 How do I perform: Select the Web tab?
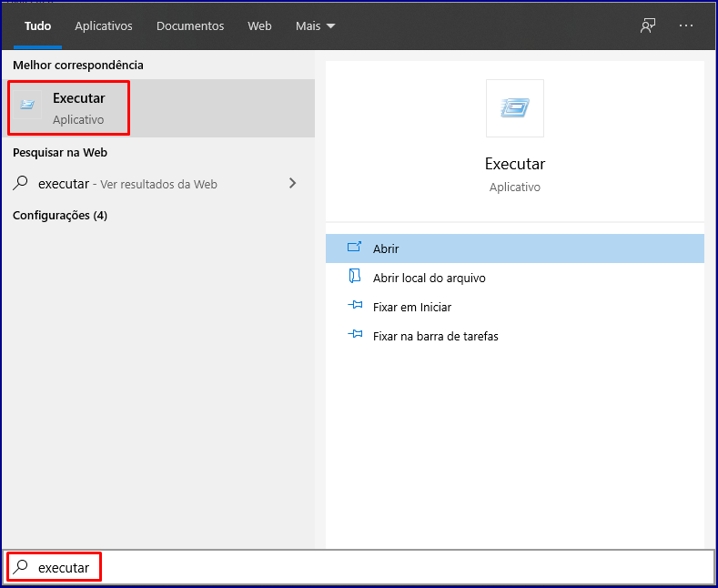259,26
